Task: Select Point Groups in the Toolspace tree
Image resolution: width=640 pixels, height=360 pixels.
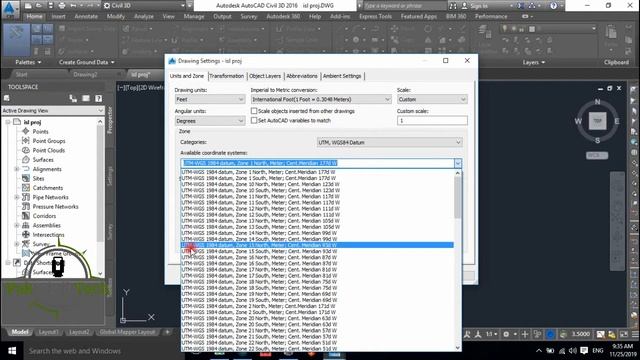Action: 49,141
